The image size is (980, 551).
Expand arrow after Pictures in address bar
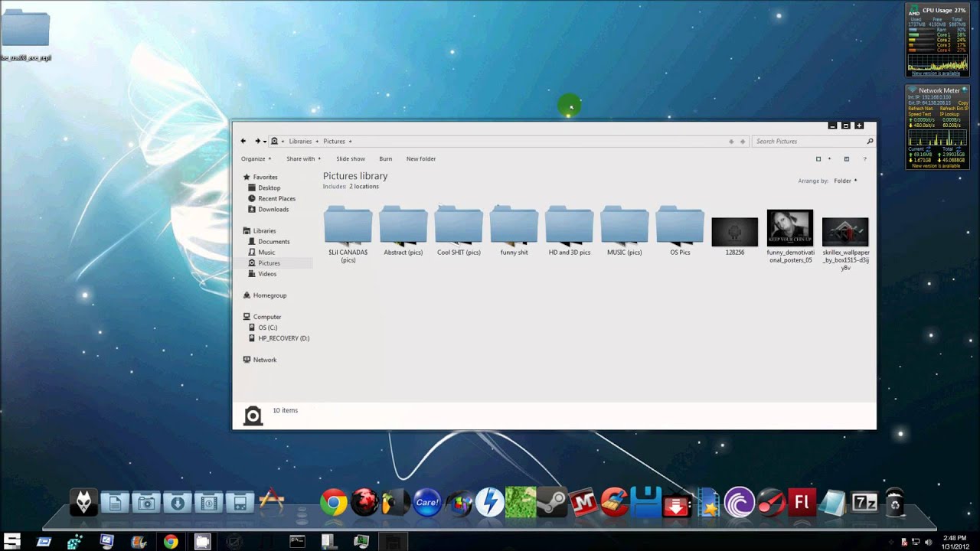350,142
